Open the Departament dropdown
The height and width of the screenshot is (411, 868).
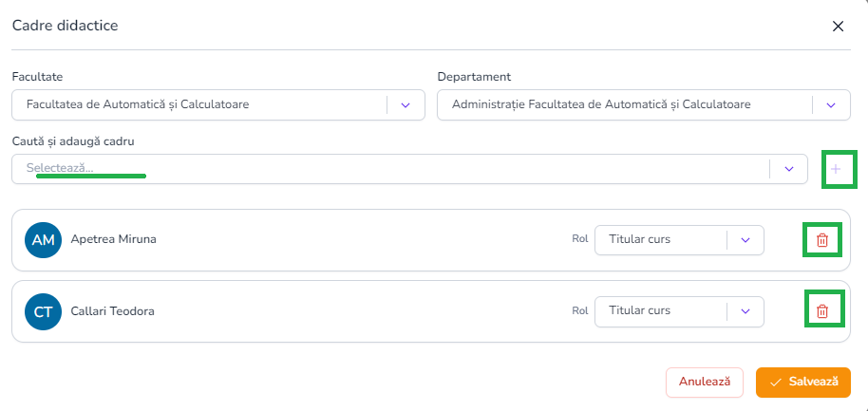pos(622,104)
